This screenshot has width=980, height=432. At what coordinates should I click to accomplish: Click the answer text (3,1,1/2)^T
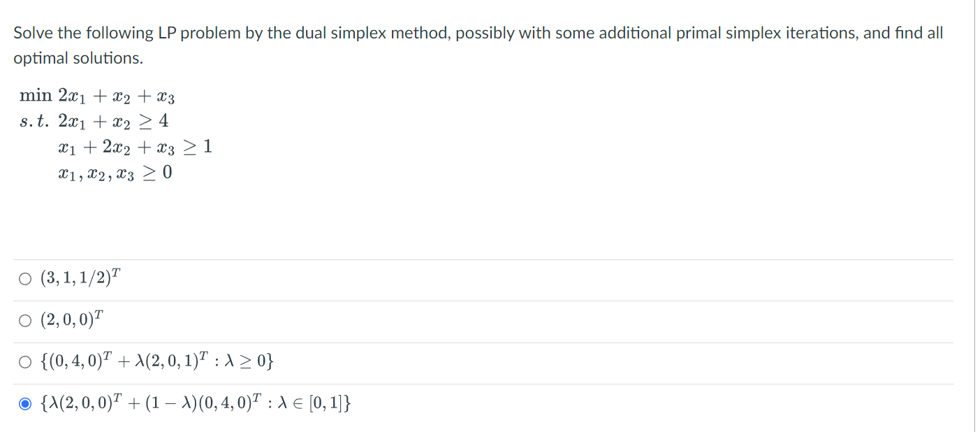78,278
